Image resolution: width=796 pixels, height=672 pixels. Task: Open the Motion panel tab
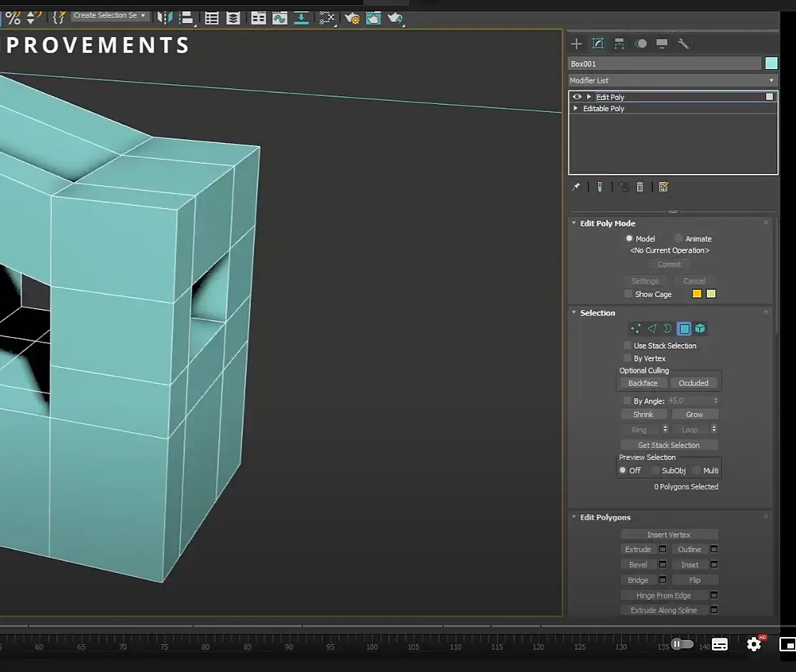[641, 44]
